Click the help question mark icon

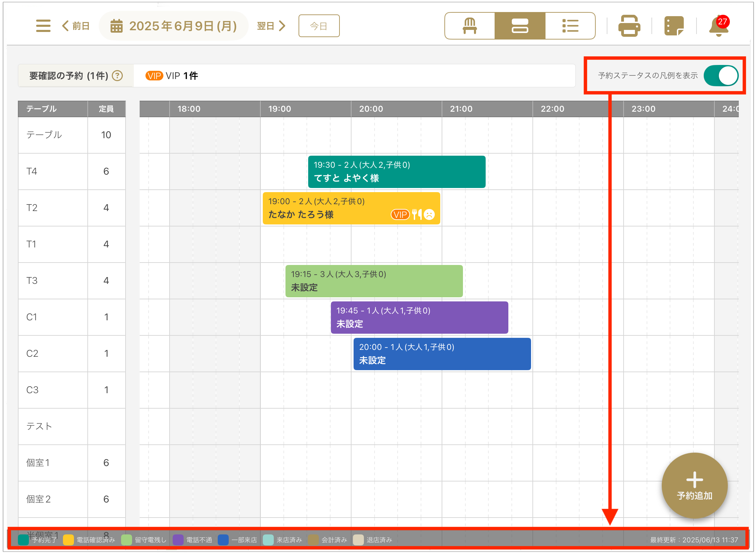click(118, 76)
